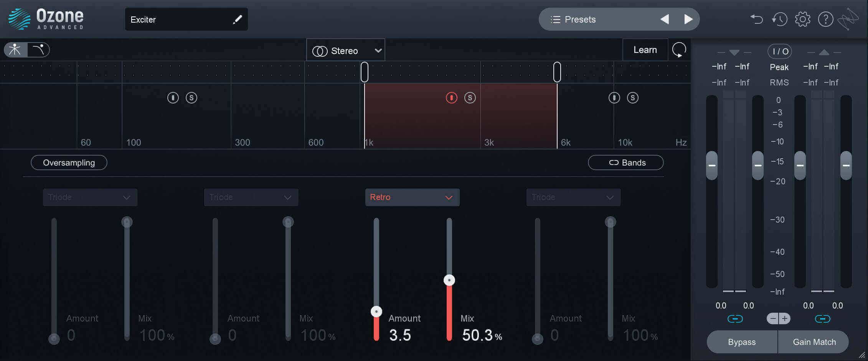
Task: Bypass the high band power icon
Action: (614, 98)
